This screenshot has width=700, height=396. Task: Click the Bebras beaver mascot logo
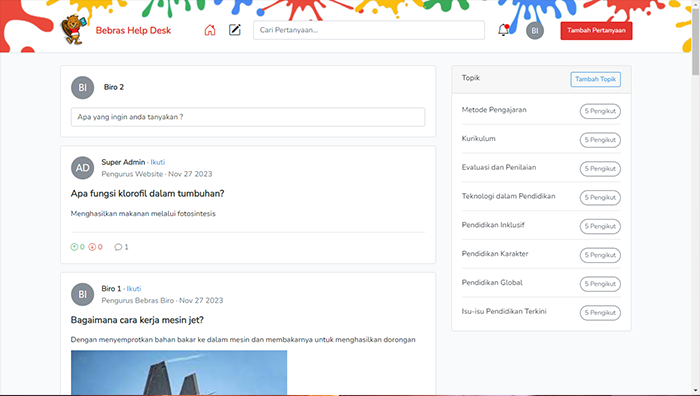pos(73,29)
